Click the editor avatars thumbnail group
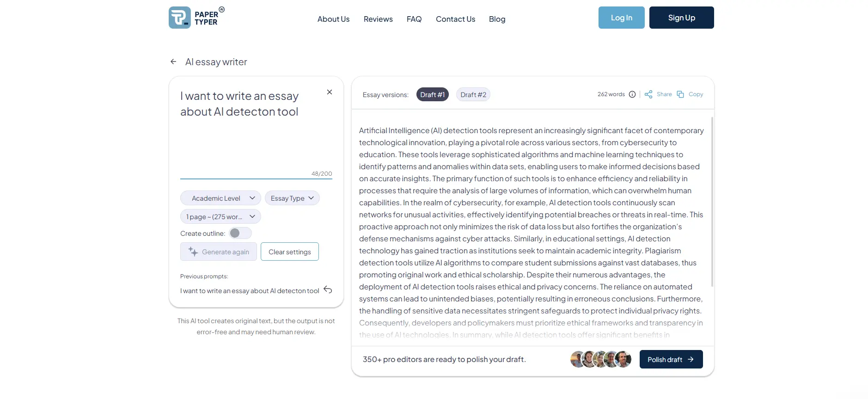The image size is (868, 399). click(x=600, y=359)
